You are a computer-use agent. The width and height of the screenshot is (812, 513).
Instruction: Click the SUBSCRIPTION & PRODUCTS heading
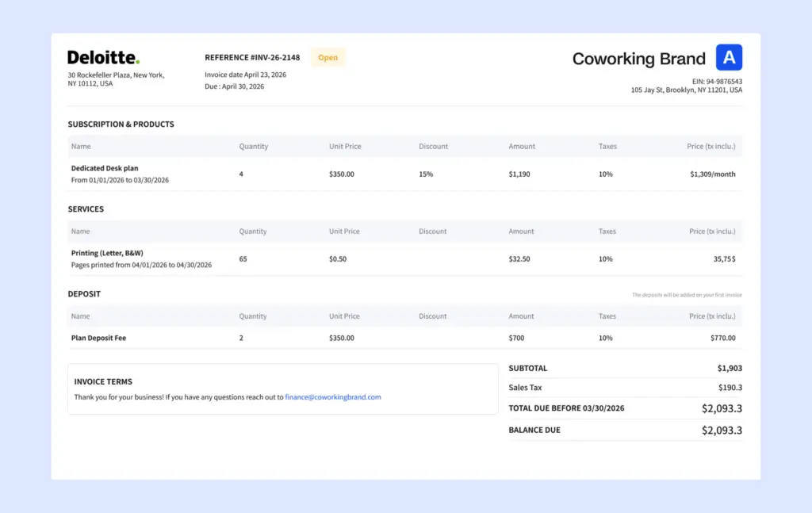pyautogui.click(x=121, y=124)
